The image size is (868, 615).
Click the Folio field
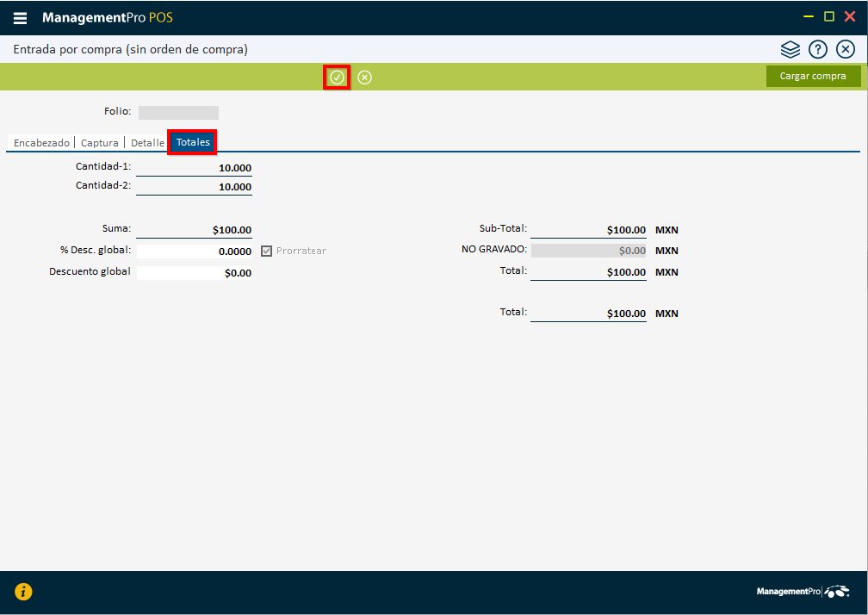[178, 113]
